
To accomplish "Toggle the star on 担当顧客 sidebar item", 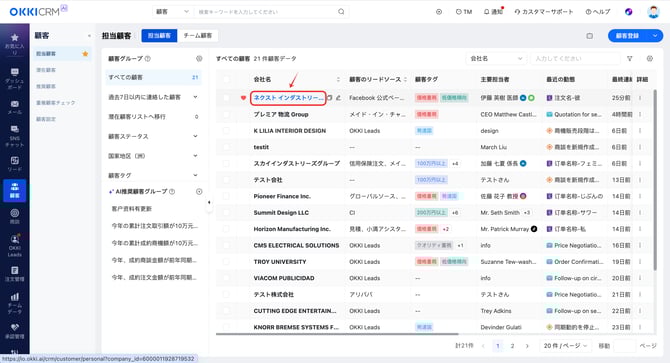I will [85, 54].
